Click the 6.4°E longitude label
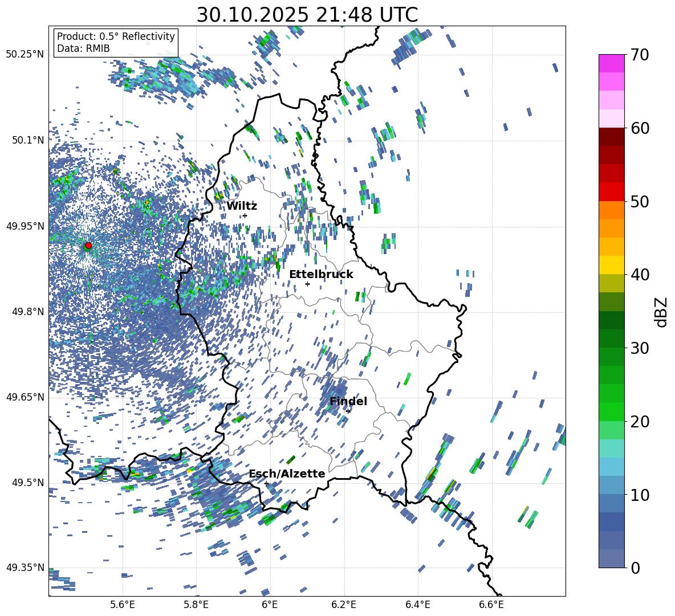The height and width of the screenshot is (616, 675). [x=417, y=605]
